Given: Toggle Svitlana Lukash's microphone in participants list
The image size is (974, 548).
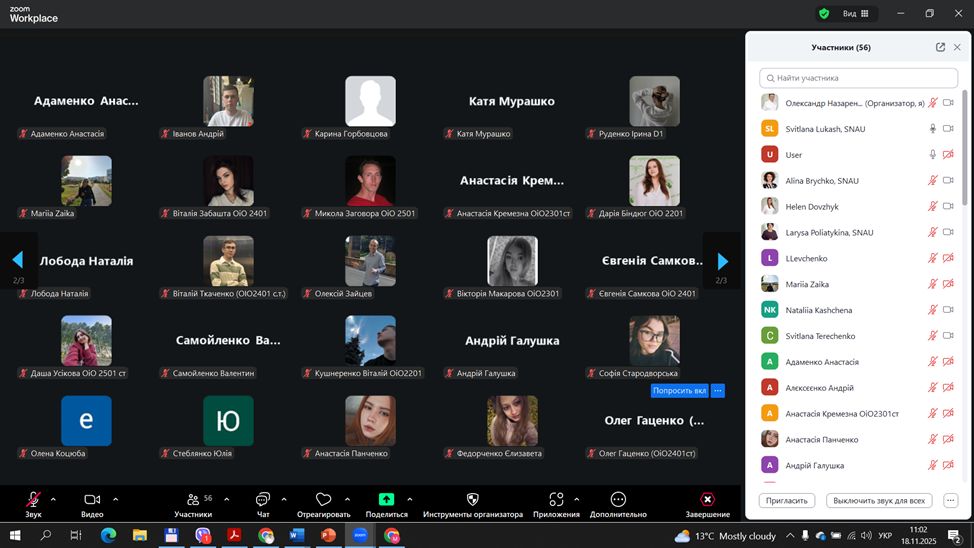Looking at the screenshot, I should [x=932, y=129].
